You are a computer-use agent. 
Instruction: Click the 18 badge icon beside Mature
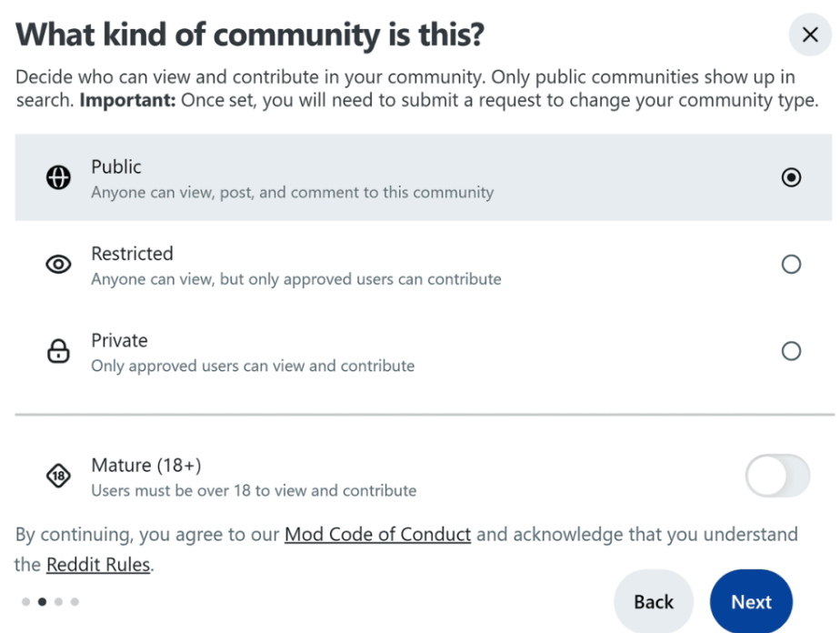(x=58, y=476)
